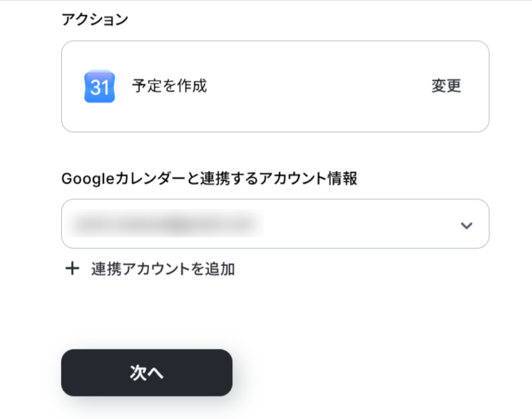Image resolution: width=532 pixels, height=419 pixels.
Task: Click empty area inside the account combo box
Action: 360,224
